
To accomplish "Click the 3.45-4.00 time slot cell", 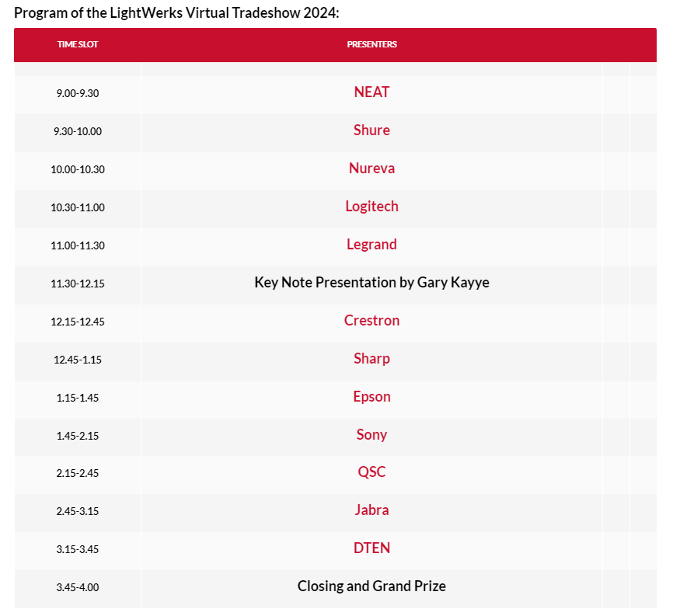I will tap(78, 587).
